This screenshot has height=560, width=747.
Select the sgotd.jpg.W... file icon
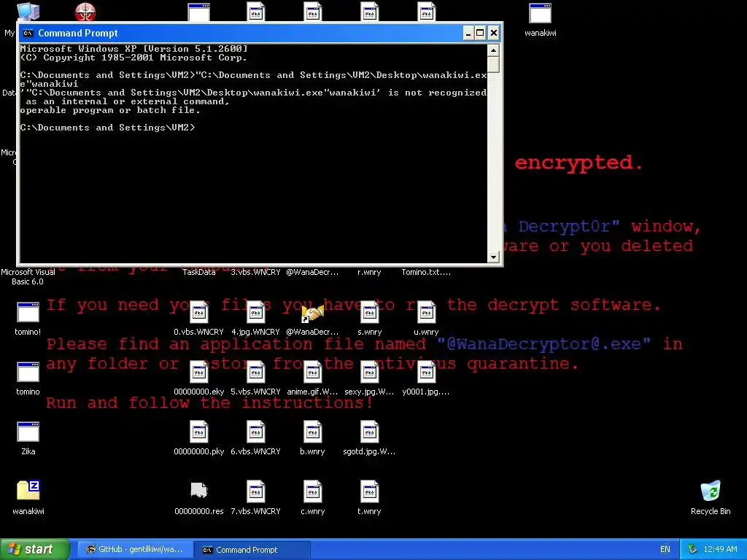point(369,432)
